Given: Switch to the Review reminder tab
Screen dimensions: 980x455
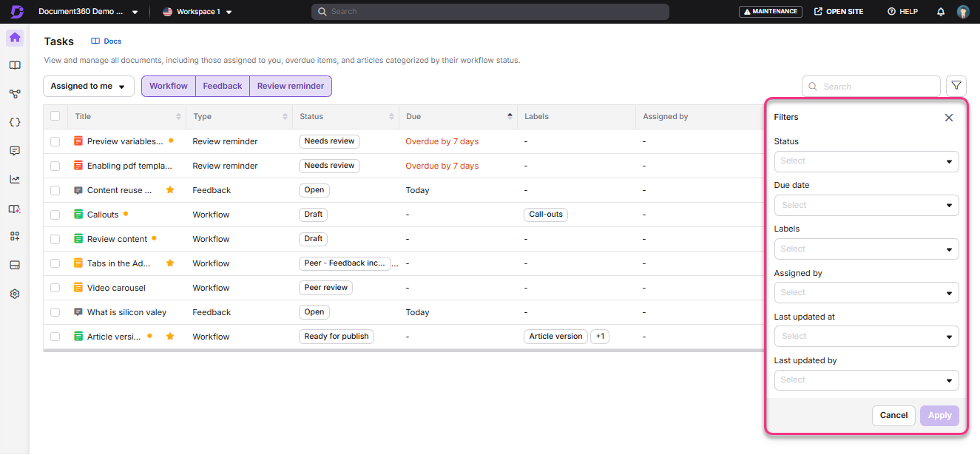Looking at the screenshot, I should pyautogui.click(x=290, y=86).
